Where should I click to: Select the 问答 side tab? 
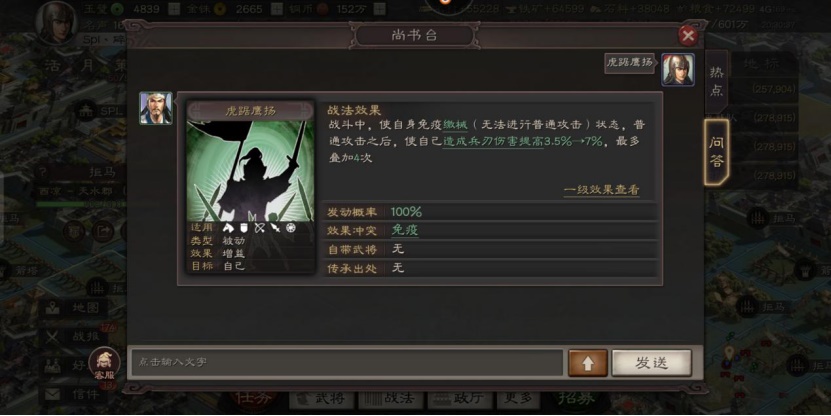pos(716,151)
